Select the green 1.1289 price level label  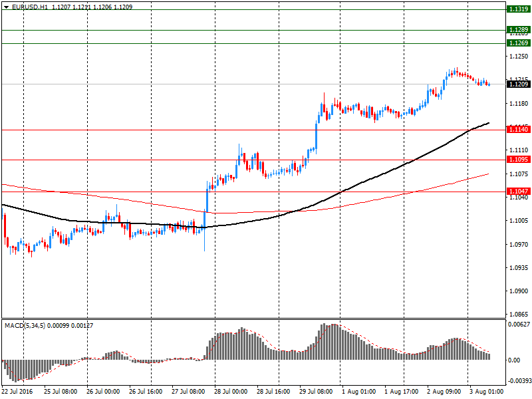(519, 30)
